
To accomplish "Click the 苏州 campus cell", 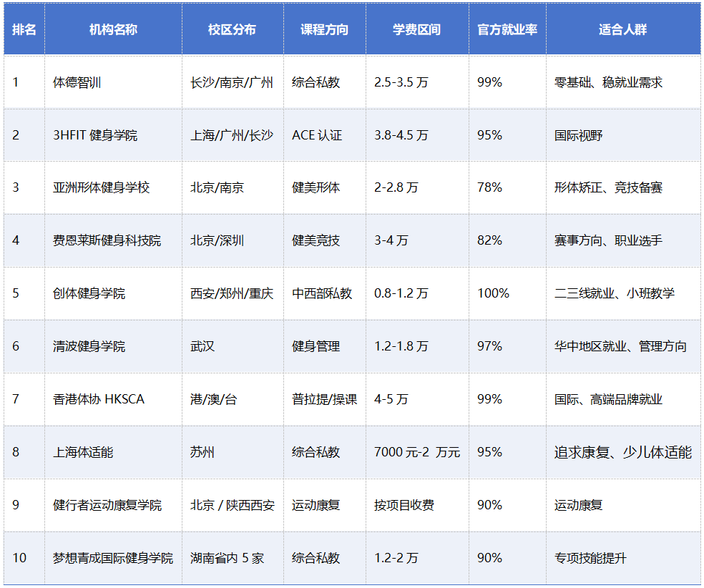I will 233,452.
